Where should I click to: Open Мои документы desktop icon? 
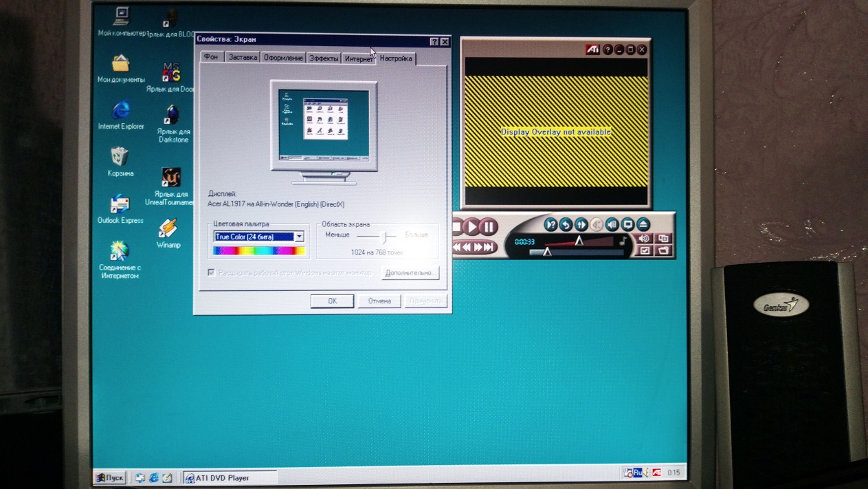(x=121, y=69)
